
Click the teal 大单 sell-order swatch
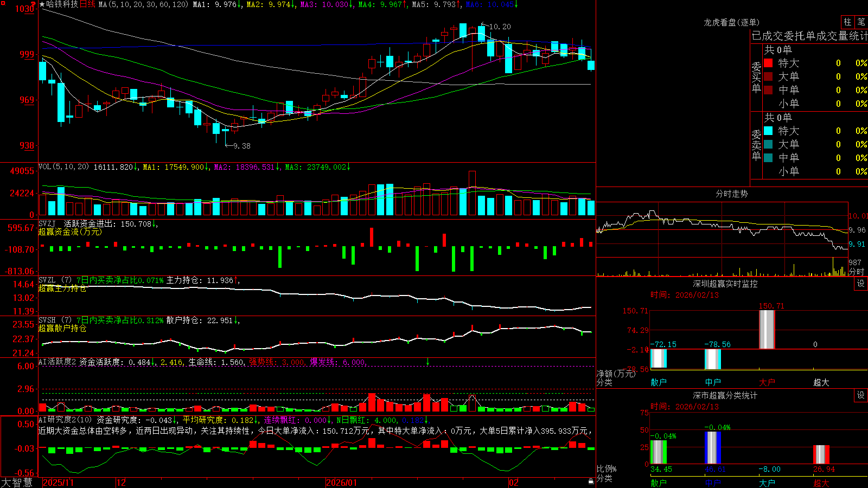click(768, 144)
